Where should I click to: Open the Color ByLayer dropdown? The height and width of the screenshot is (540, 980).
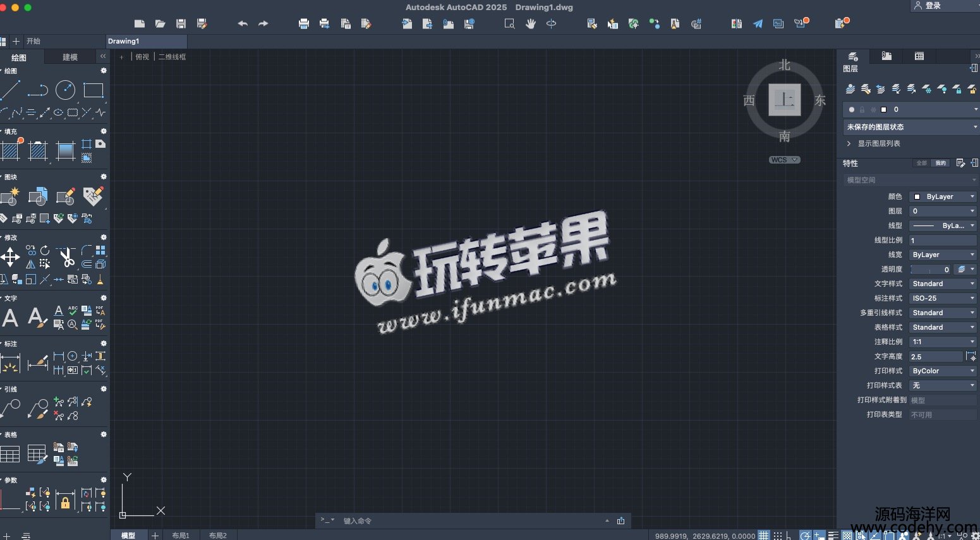pos(943,196)
